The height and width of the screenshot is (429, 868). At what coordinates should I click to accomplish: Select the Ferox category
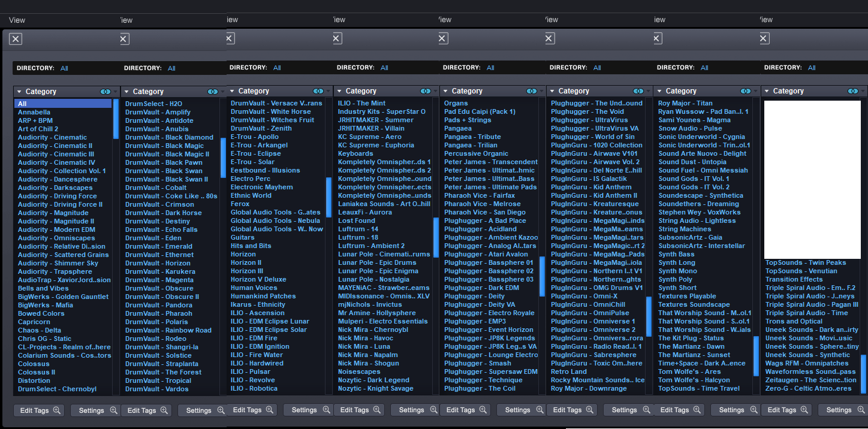[x=240, y=204]
